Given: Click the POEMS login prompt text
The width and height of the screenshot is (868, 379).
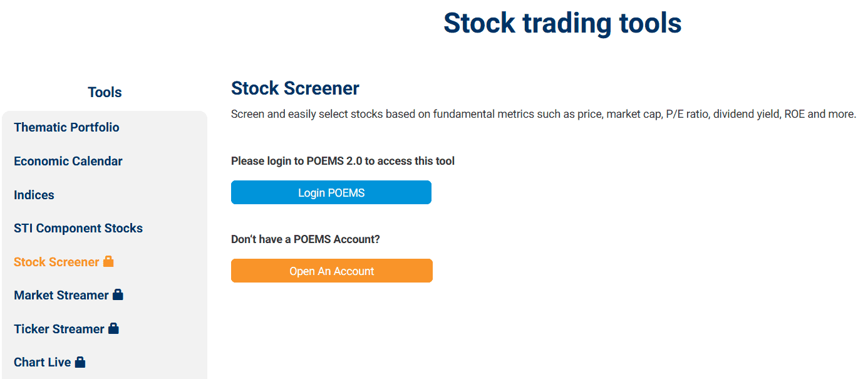Looking at the screenshot, I should tap(343, 160).
